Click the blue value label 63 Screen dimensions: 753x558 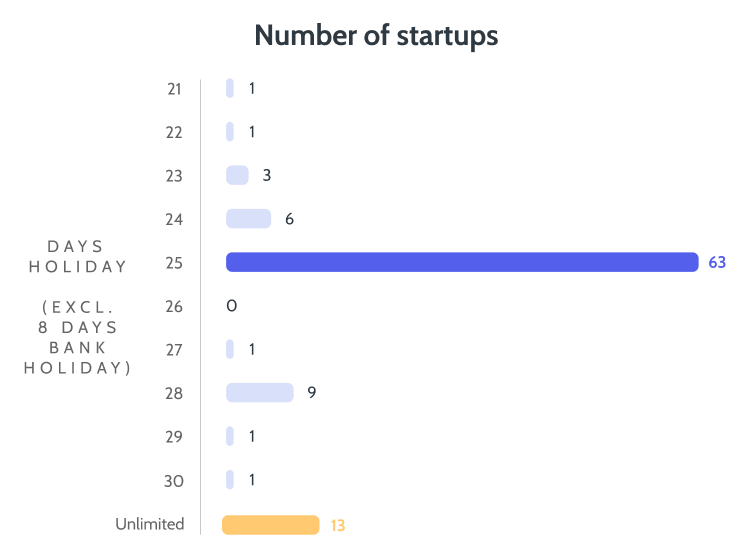[717, 262]
